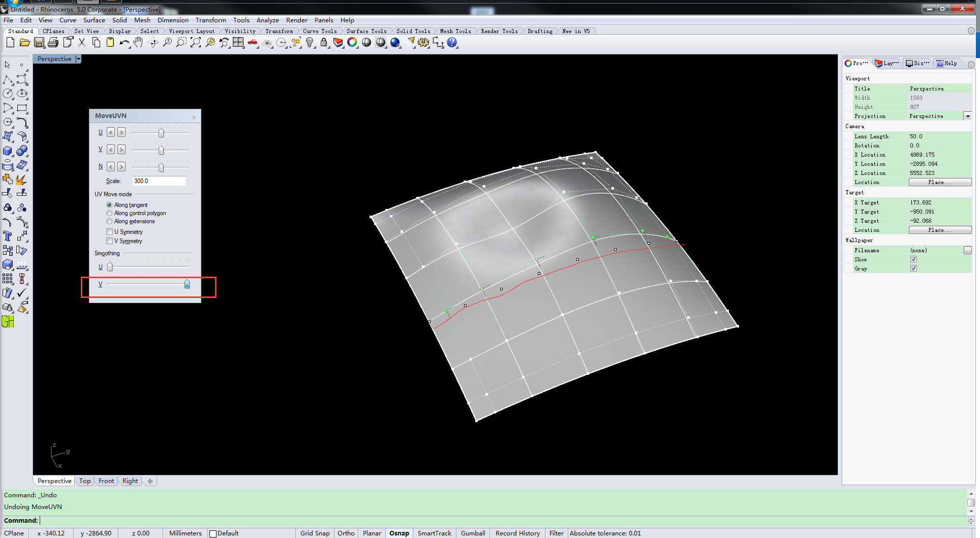980x538 pixels.
Task: Click the Box solid tool
Action: 8,151
